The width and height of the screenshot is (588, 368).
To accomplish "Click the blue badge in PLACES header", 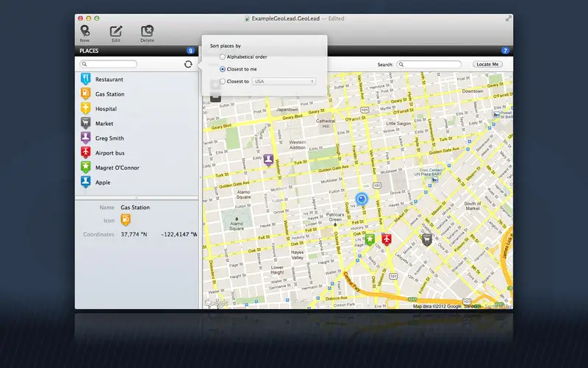I will 190,51.
